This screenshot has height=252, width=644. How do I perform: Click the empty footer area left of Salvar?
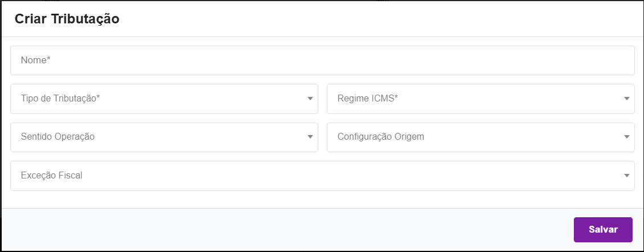click(x=285, y=229)
